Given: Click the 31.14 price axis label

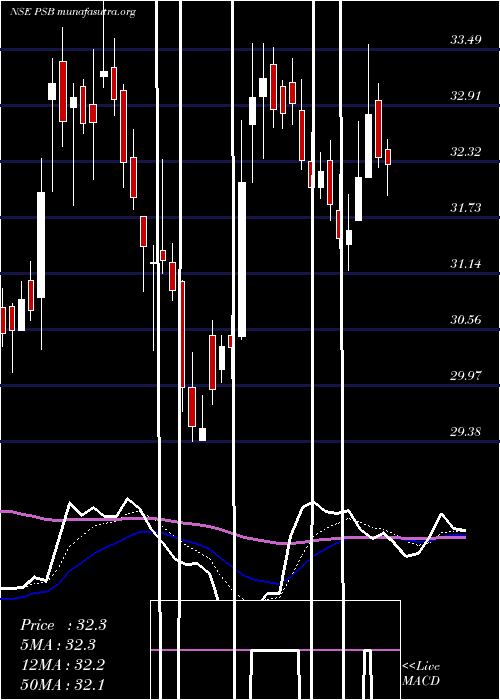Looking at the screenshot, I should 466,264.
